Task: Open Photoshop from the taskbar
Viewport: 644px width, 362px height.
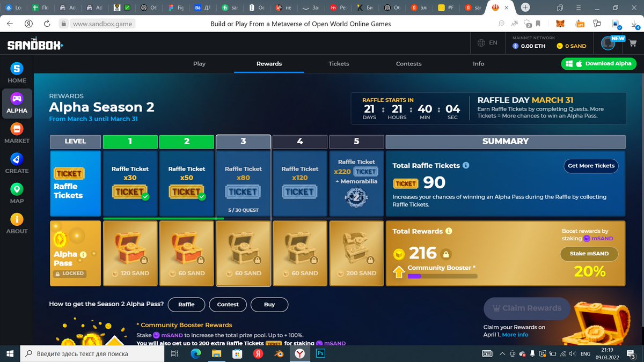Action: click(321, 353)
